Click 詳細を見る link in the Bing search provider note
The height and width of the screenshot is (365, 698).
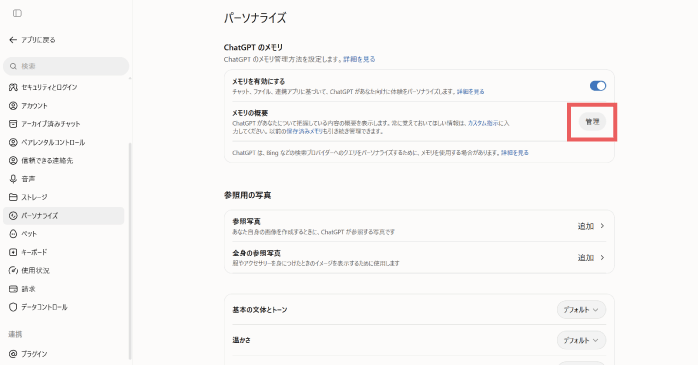click(x=515, y=153)
